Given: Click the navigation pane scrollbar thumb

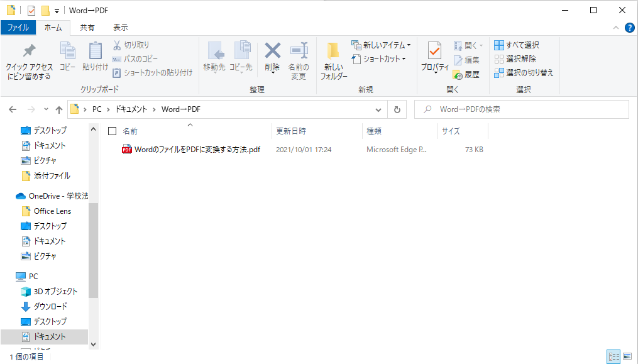Looking at the screenshot, I should point(93,250).
